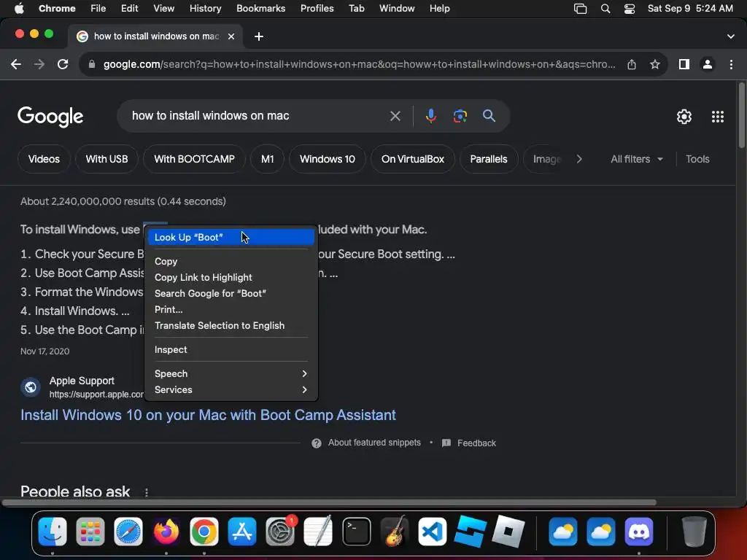Click inside the Google search field
747x560 pixels.
[x=258, y=116]
